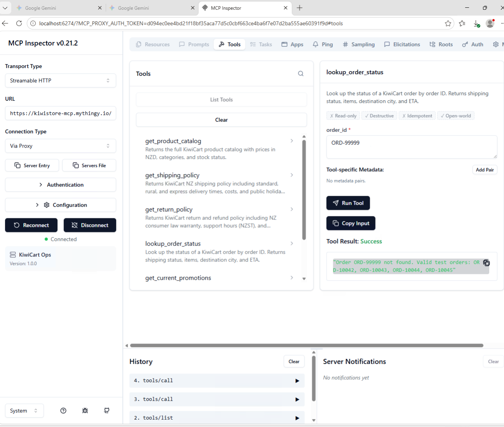Click the tools list vertical scrollbar
The height and width of the screenshot is (427, 504).
pos(304,190)
